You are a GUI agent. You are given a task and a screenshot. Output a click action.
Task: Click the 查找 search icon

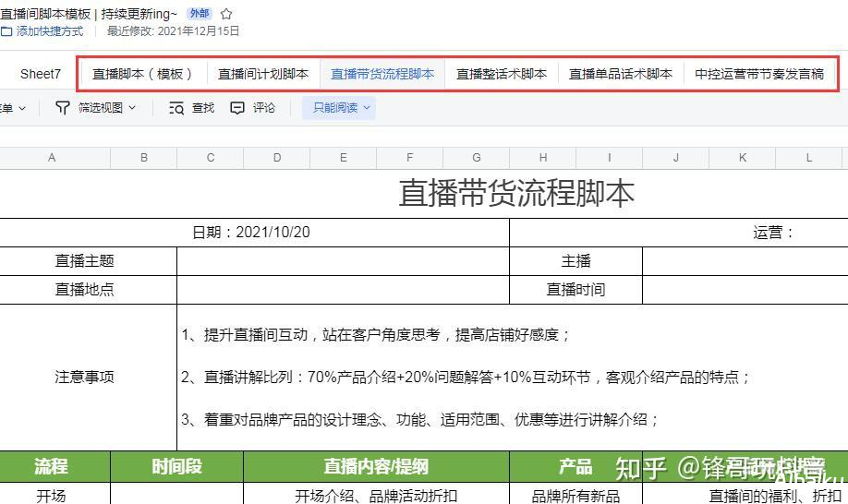coord(176,108)
